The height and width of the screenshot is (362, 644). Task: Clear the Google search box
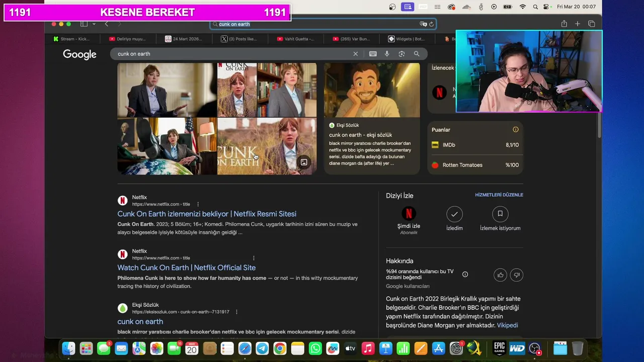(x=356, y=54)
